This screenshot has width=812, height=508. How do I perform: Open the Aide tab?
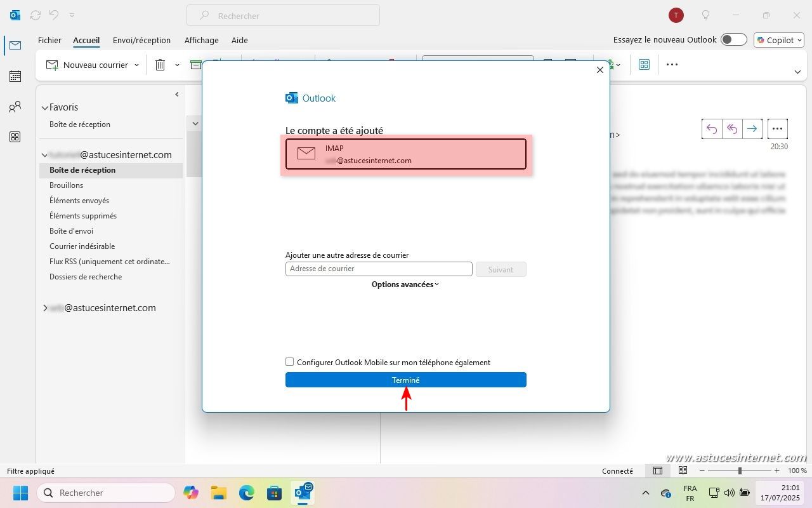pos(240,40)
